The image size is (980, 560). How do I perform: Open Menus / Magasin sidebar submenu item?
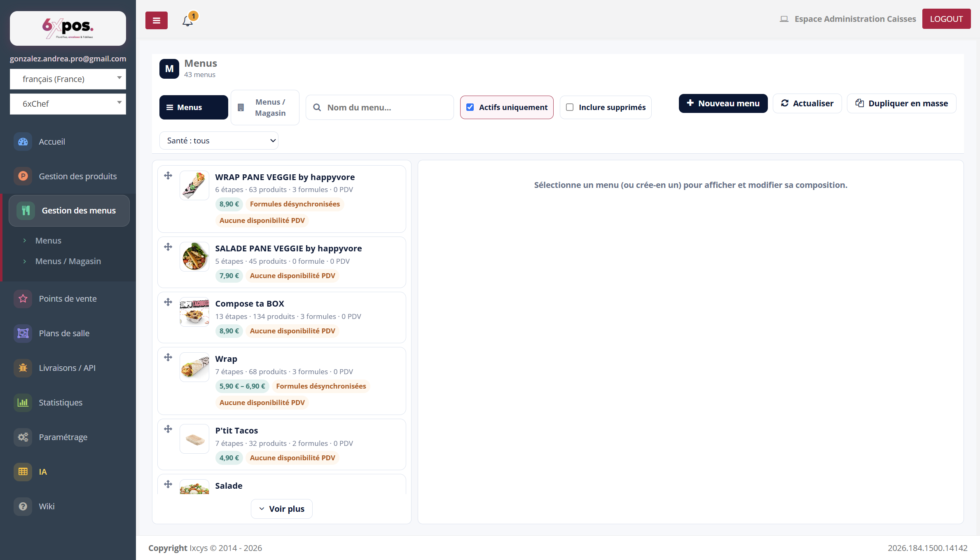(x=68, y=261)
